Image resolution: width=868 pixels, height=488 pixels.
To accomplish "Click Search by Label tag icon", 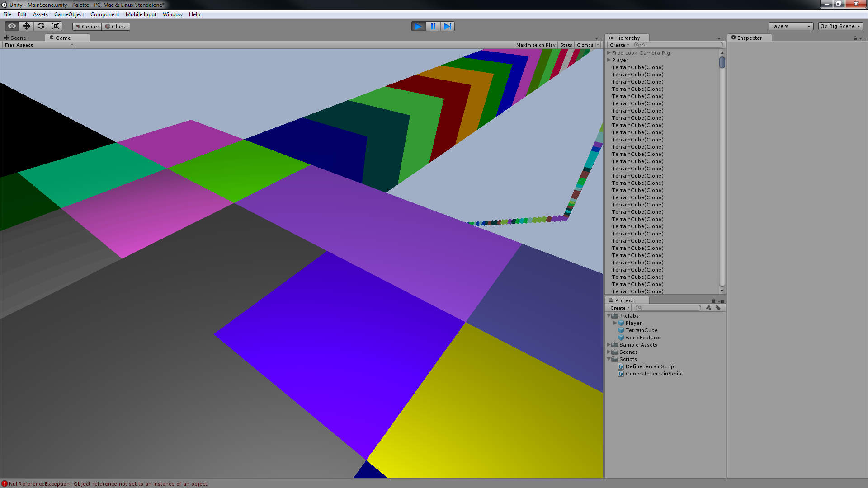I will (x=718, y=308).
